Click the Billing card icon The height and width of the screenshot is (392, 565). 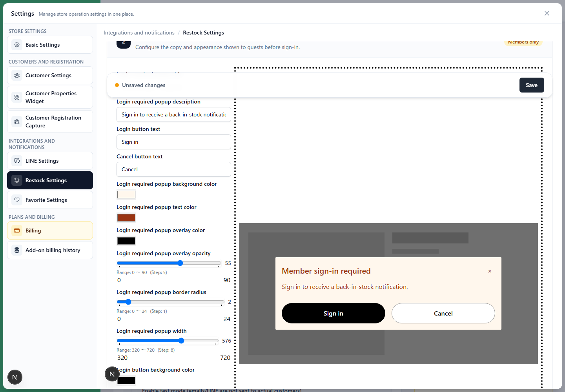[17, 230]
